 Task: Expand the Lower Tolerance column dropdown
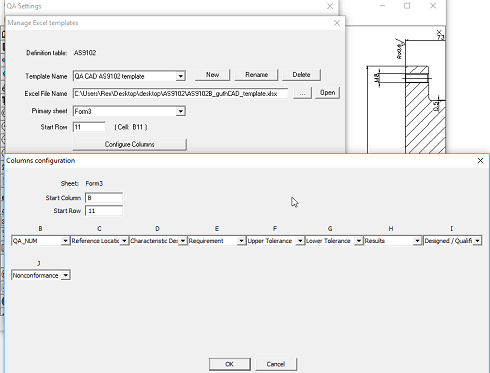pyautogui.click(x=334, y=241)
